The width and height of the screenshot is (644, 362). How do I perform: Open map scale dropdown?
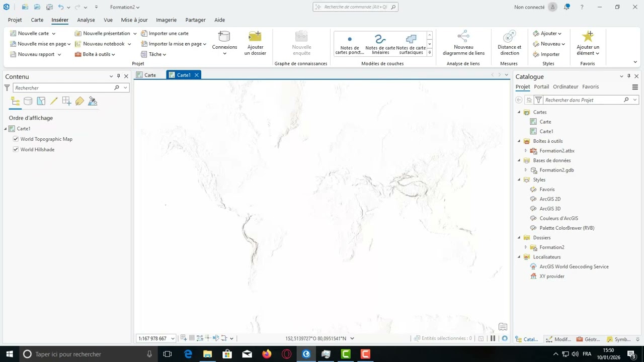coord(173,338)
